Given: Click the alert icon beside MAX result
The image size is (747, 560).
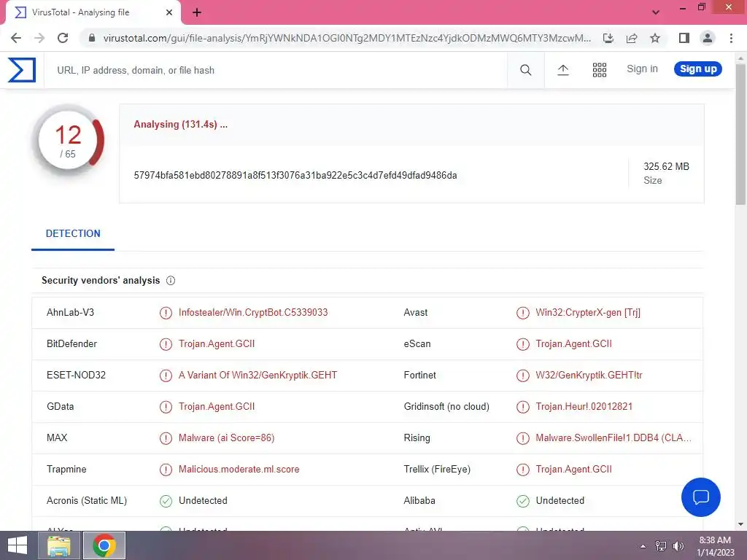Looking at the screenshot, I should tap(166, 438).
